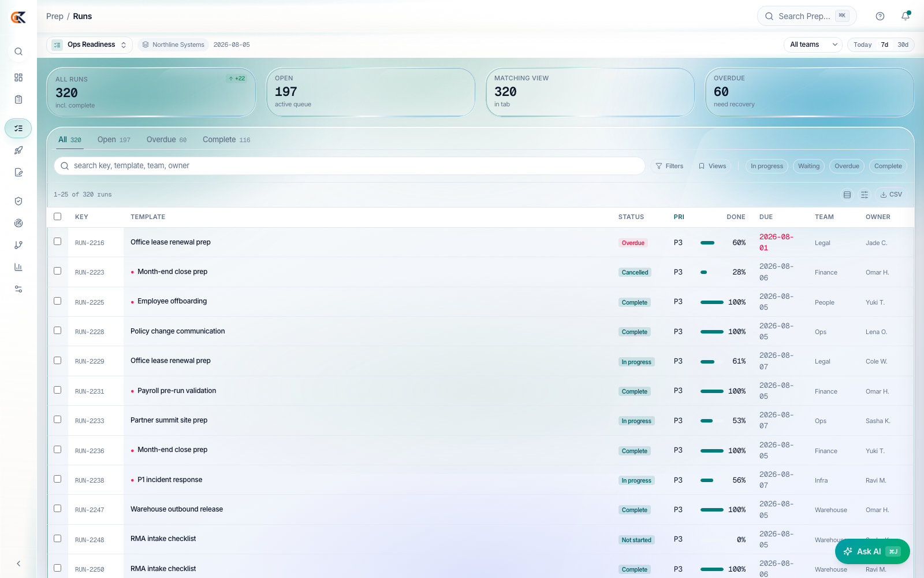Toggle the In progress quick filter
The width and height of the screenshot is (924, 578).
pyautogui.click(x=767, y=166)
